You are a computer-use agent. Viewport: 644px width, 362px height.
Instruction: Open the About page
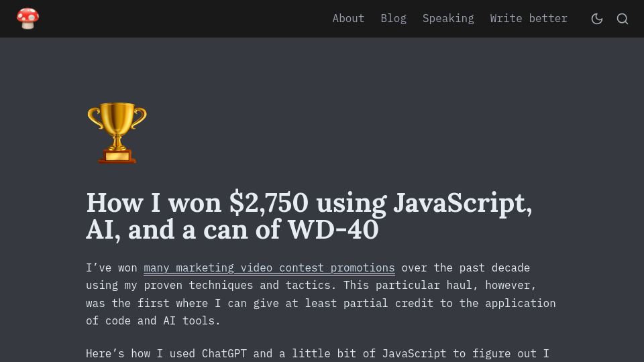pos(348,19)
